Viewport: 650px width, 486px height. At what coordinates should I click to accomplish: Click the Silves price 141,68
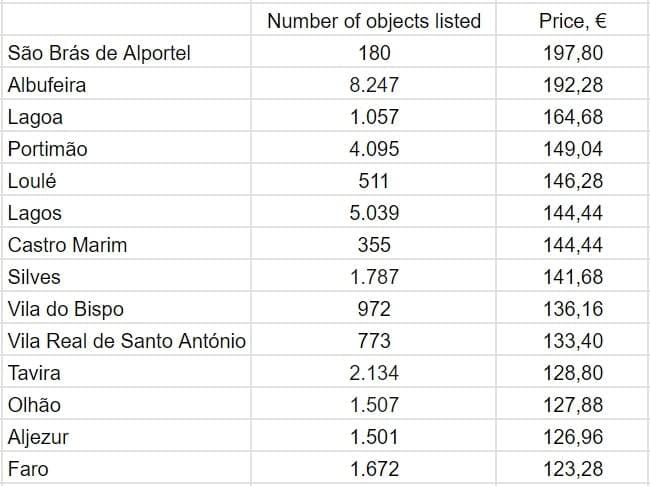(573, 277)
